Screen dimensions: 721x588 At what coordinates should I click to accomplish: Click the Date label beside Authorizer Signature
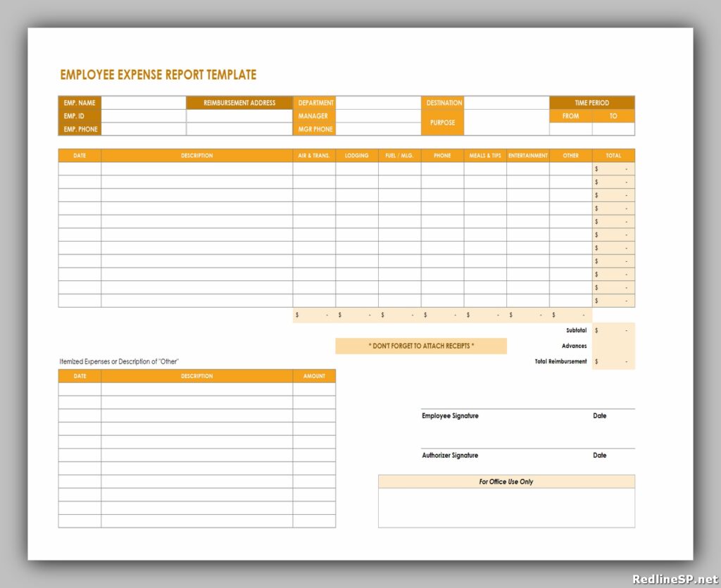[600, 455]
